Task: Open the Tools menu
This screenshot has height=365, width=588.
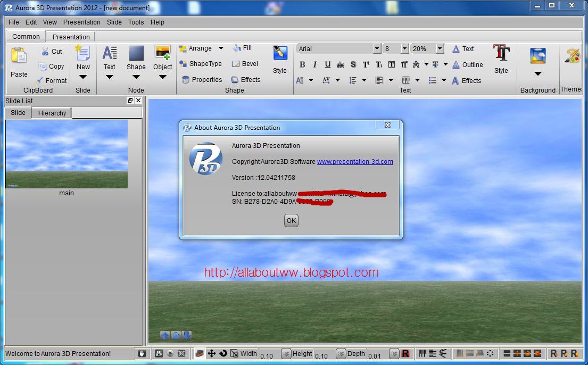Action: [x=136, y=22]
